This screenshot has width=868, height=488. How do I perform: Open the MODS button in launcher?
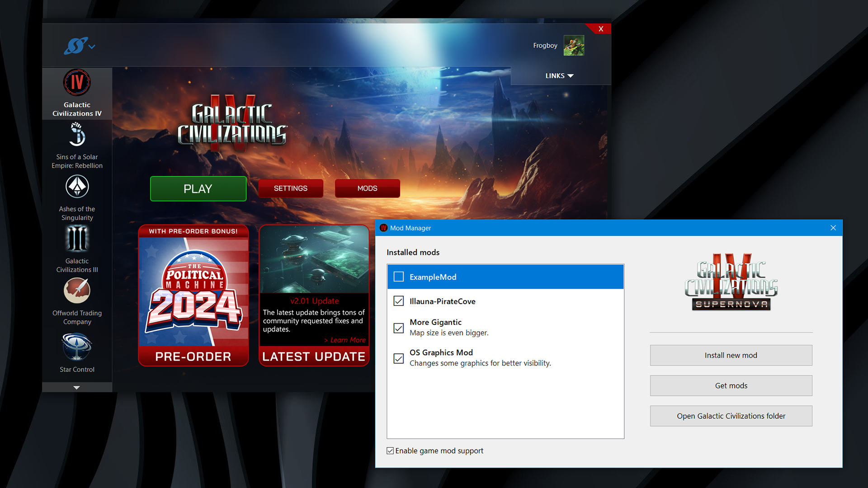pos(367,188)
